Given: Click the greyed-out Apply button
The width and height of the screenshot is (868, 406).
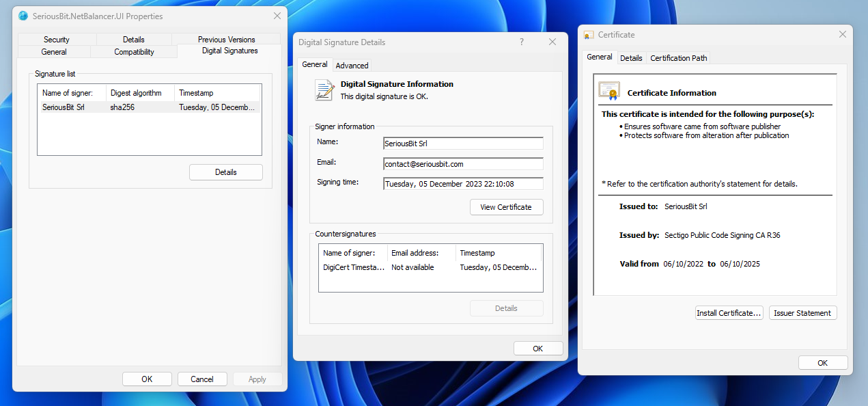Looking at the screenshot, I should tap(257, 379).
